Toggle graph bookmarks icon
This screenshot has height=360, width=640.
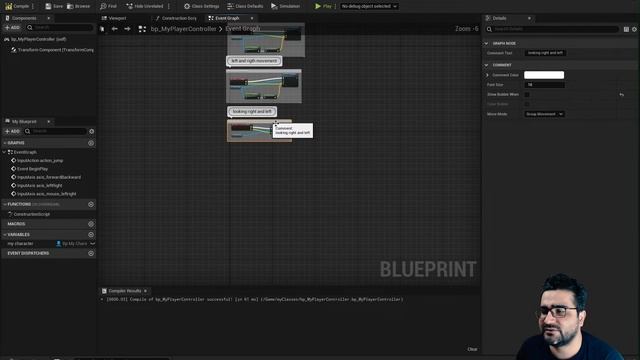(x=102, y=29)
